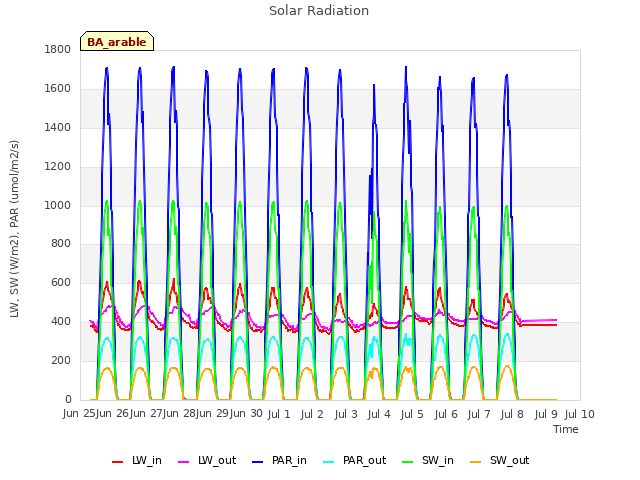The image size is (640, 480).
Task: Click the Jun 25 x-axis tick label
Action: [x=79, y=413]
